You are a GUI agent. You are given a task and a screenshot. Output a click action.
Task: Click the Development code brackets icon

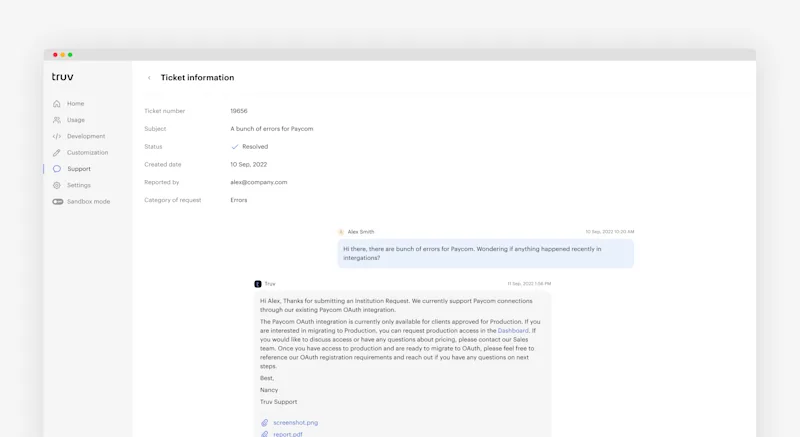click(57, 136)
